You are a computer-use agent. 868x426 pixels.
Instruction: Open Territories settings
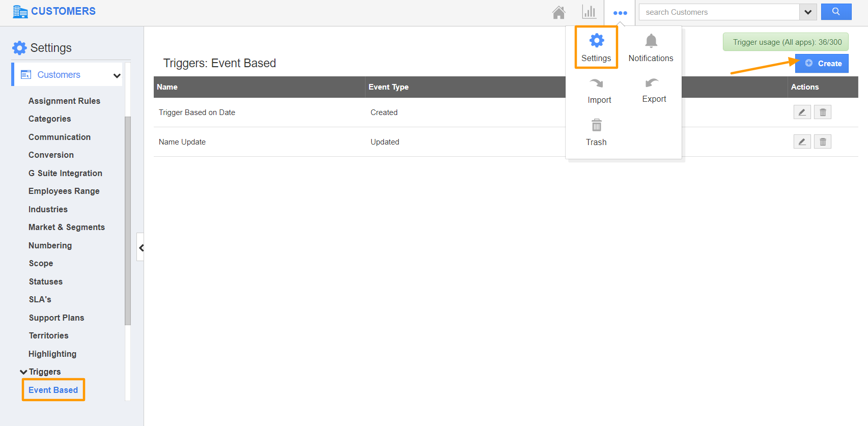(48, 335)
